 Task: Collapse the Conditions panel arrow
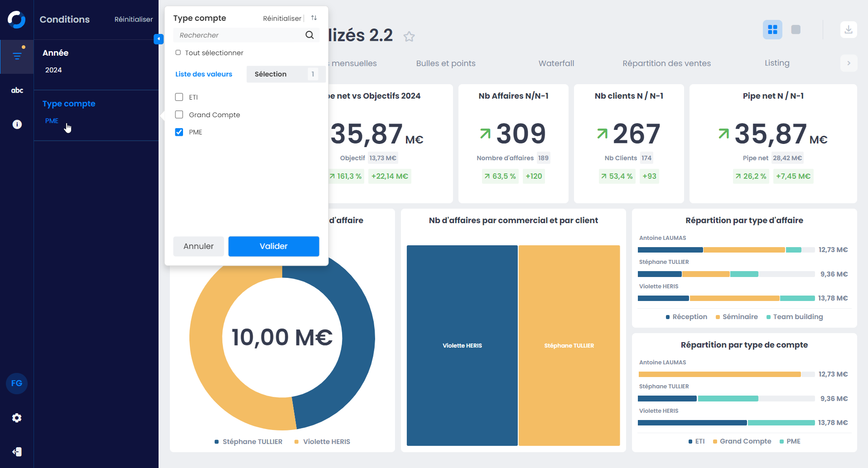[159, 39]
